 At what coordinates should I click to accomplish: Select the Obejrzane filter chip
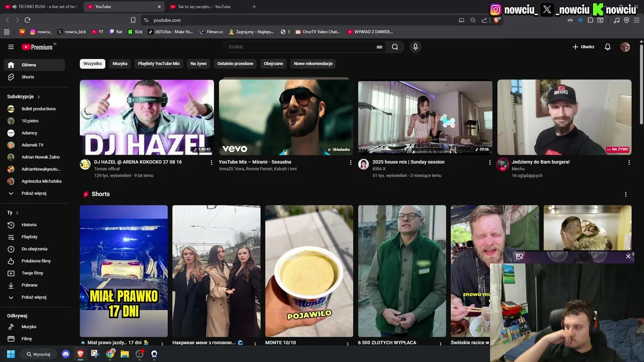[273, 63]
